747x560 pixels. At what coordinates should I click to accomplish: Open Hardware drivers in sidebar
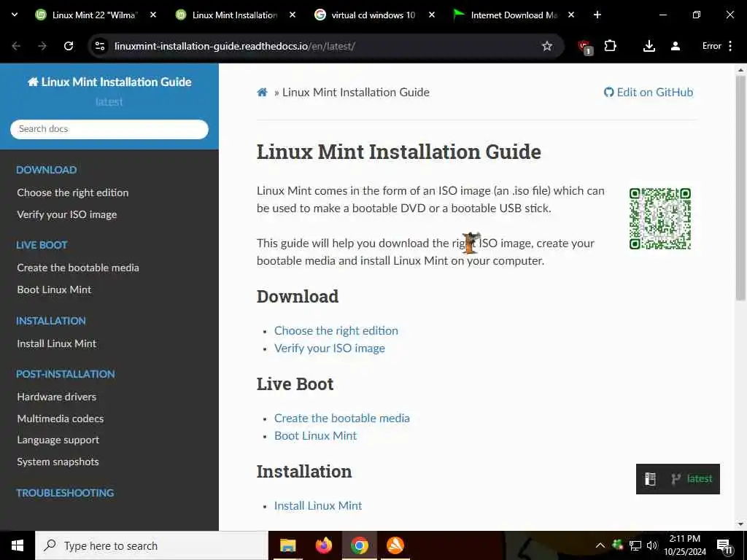(x=57, y=397)
